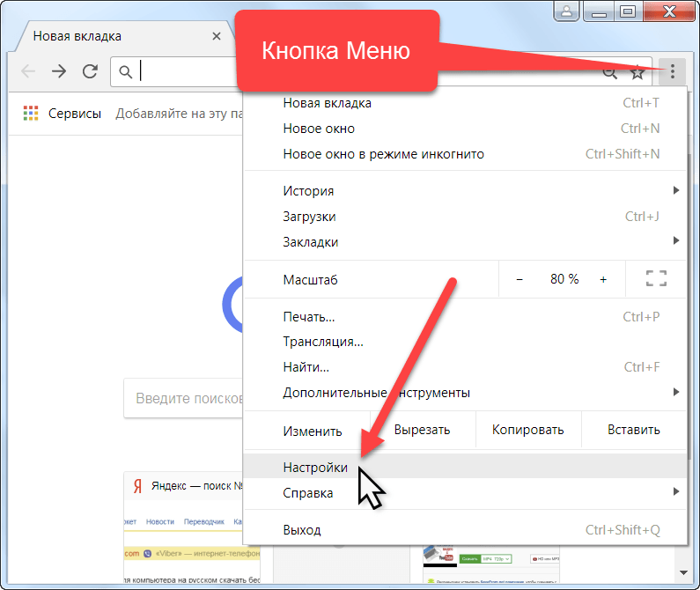Click the user profile icon in title bar
The height and width of the screenshot is (590, 700).
[x=566, y=11]
